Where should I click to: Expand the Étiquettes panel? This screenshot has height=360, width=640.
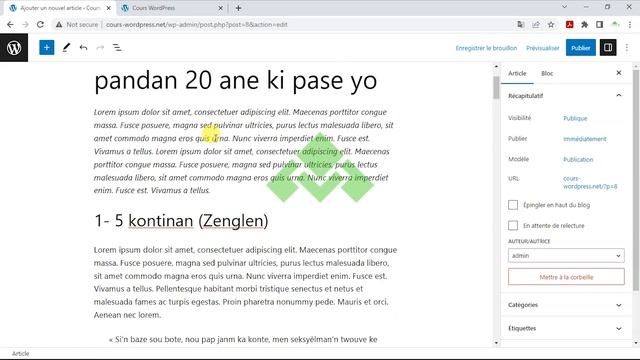tap(566, 328)
